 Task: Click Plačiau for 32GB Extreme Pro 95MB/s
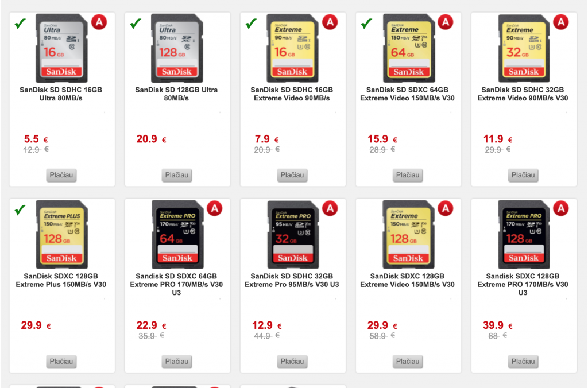[x=292, y=362]
